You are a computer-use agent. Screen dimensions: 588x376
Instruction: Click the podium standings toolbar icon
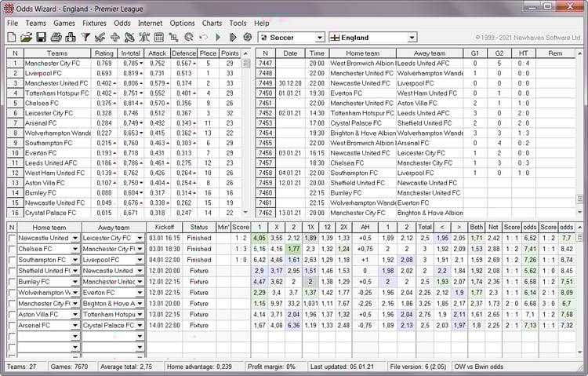(70, 37)
